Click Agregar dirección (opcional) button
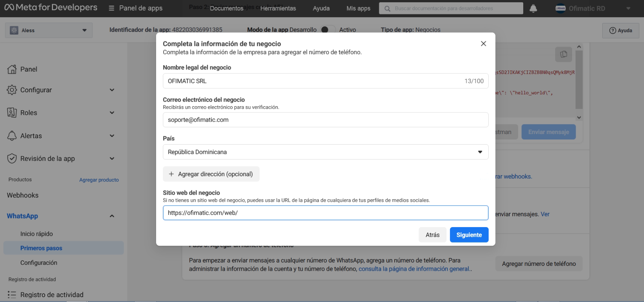644x302 pixels. [211, 174]
